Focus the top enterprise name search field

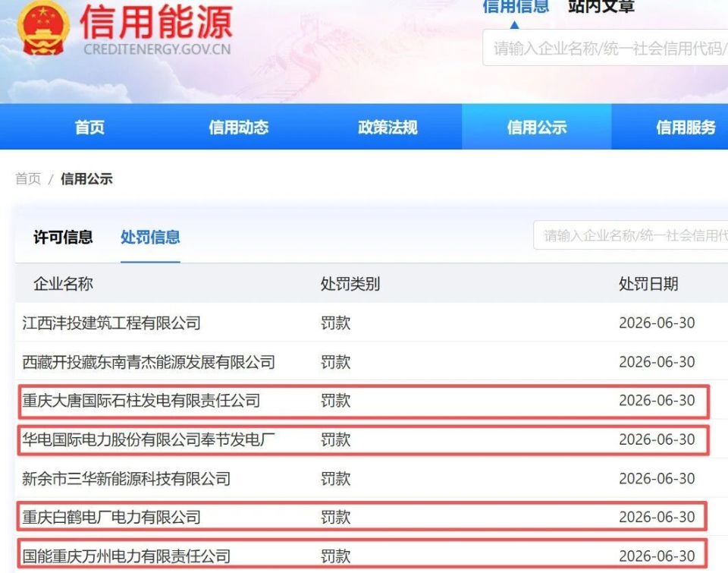point(605,48)
